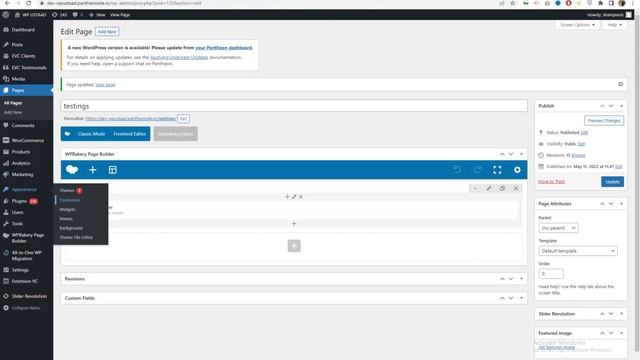
Task: Collapse the admin sidebar menu
Action: tap(27, 308)
